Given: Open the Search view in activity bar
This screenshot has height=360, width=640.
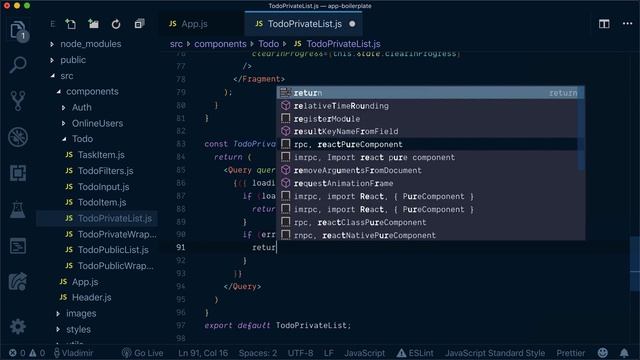Looking at the screenshot, I should (x=18, y=64).
